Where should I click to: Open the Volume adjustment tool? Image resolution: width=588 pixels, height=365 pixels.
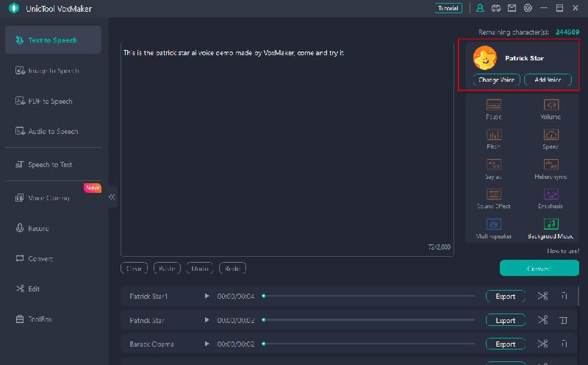tap(551, 105)
